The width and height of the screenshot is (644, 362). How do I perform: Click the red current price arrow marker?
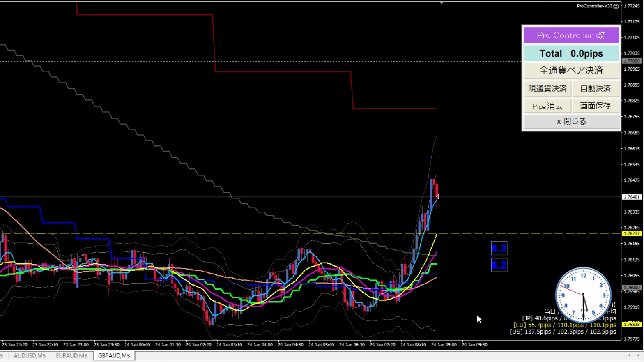(437, 197)
